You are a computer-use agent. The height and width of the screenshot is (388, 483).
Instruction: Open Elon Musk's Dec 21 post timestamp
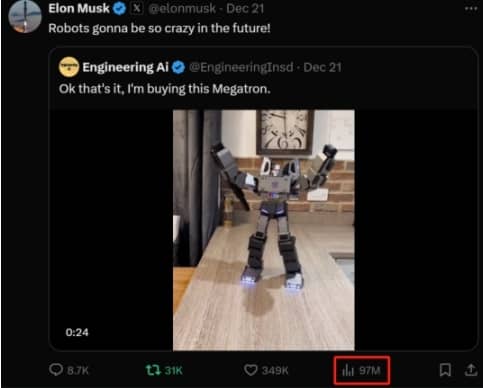tap(245, 9)
